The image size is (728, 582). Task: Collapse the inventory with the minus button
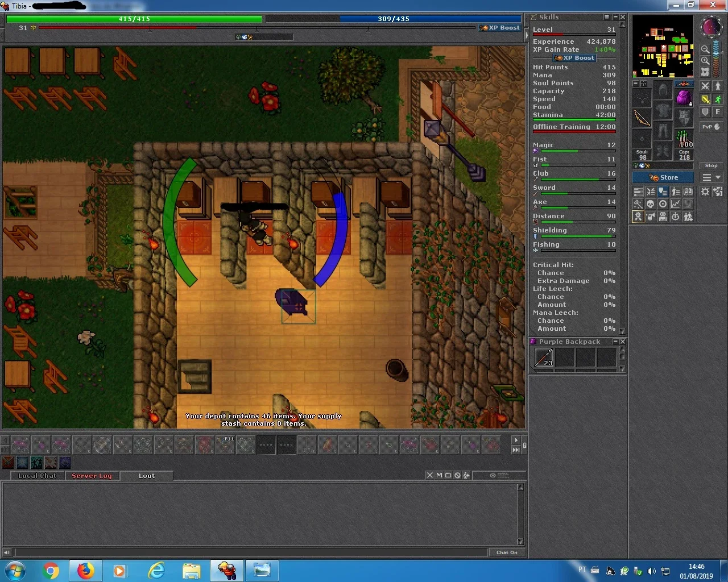(x=636, y=84)
